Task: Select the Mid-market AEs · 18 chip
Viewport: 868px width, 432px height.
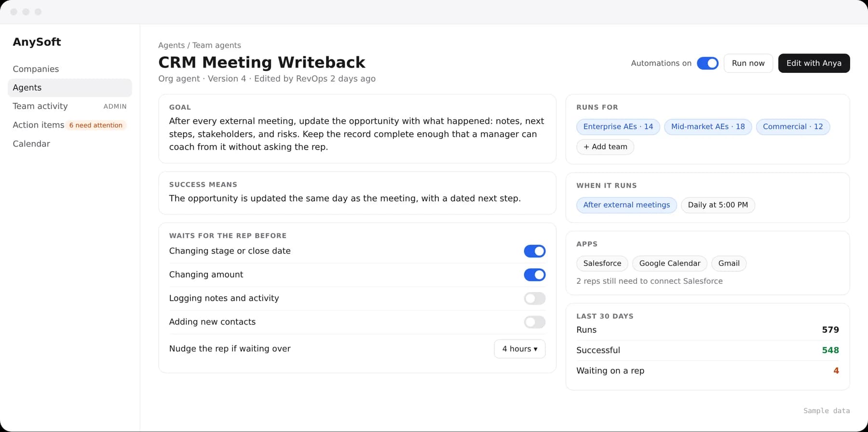Action: (x=708, y=127)
